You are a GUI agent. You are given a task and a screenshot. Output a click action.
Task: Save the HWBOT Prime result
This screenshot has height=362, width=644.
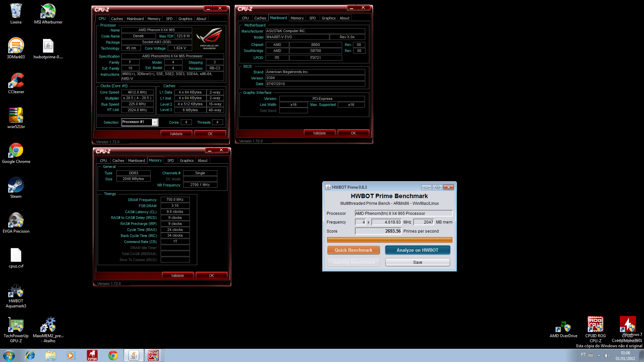click(418, 262)
